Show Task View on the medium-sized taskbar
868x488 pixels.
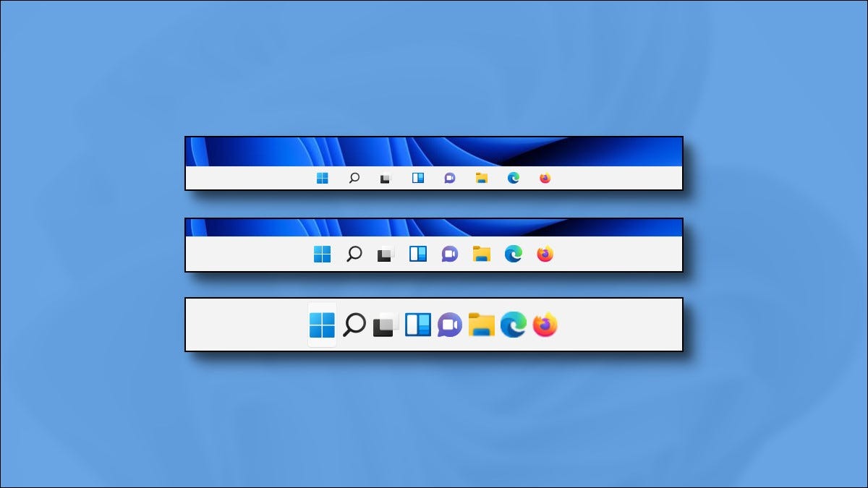(386, 254)
